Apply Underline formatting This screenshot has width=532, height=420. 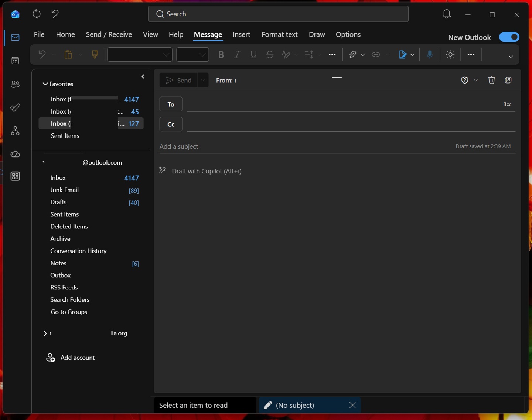(x=253, y=55)
